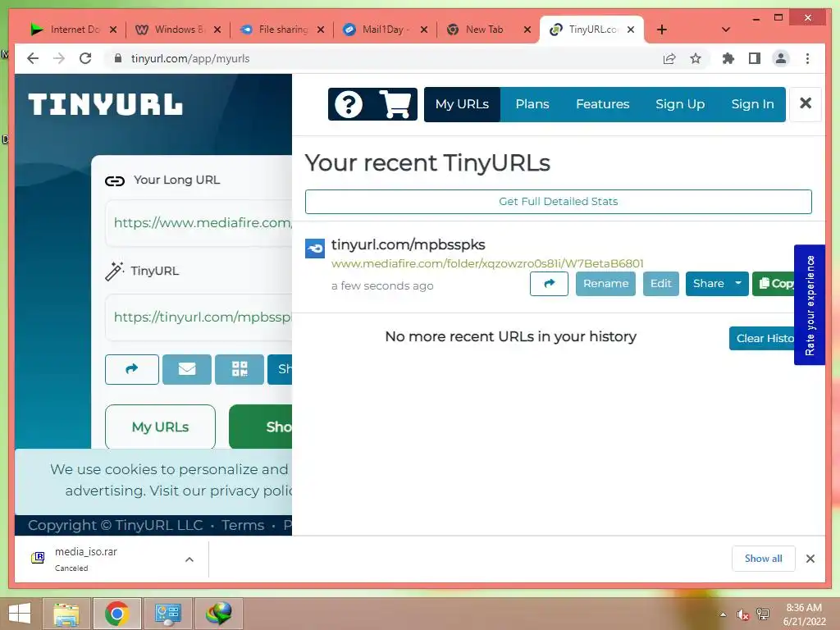The width and height of the screenshot is (840, 630).
Task: Close the downloads bar with the X
Action: click(810, 559)
